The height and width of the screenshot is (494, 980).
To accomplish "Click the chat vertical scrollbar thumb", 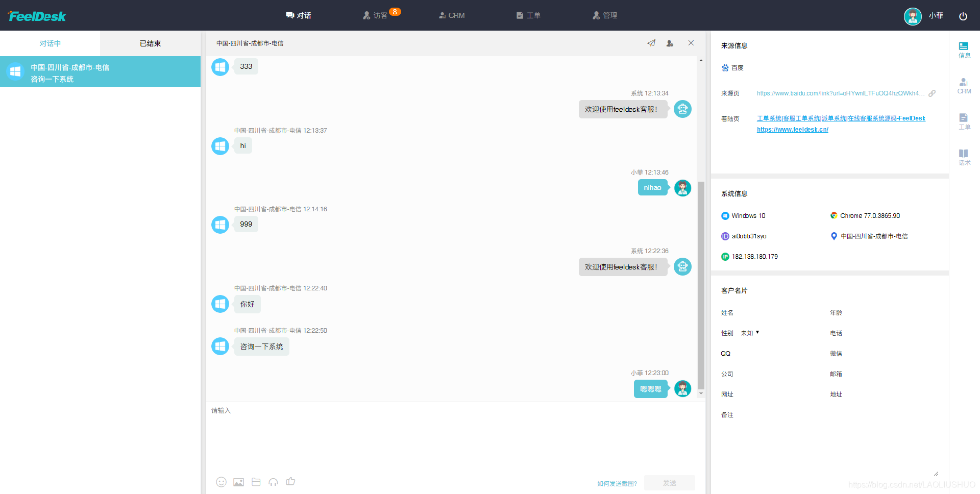I will click(x=701, y=285).
